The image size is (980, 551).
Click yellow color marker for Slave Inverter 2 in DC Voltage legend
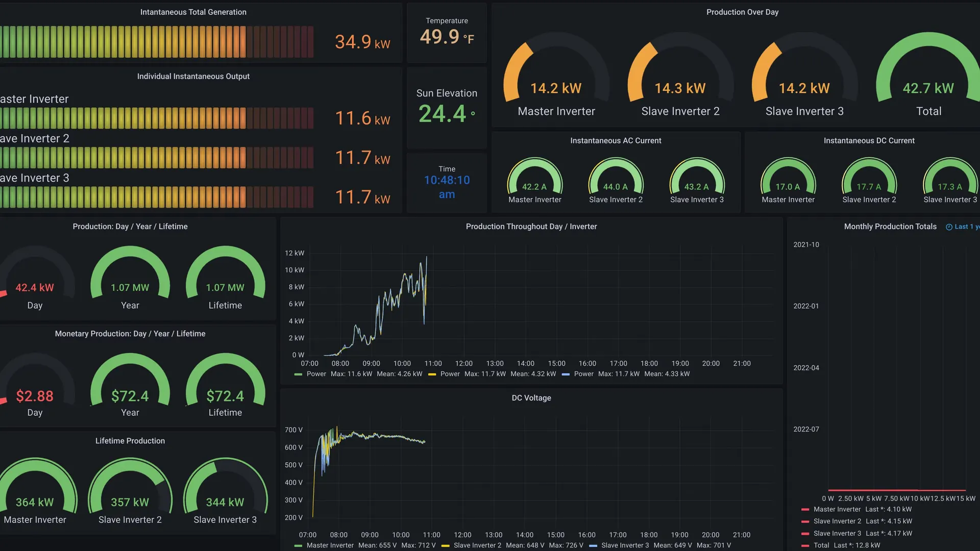(446, 546)
